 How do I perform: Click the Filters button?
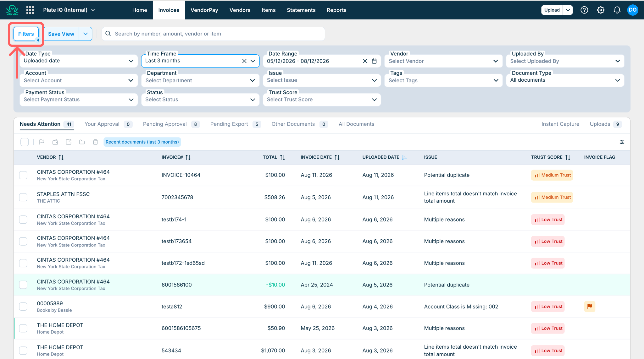(x=26, y=34)
